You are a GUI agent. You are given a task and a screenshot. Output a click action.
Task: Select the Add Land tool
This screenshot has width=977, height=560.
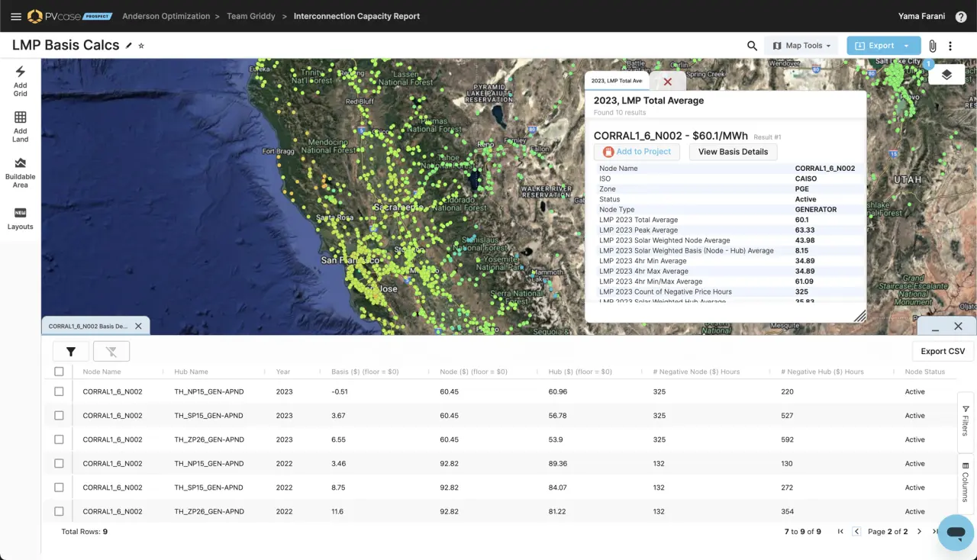(21, 127)
